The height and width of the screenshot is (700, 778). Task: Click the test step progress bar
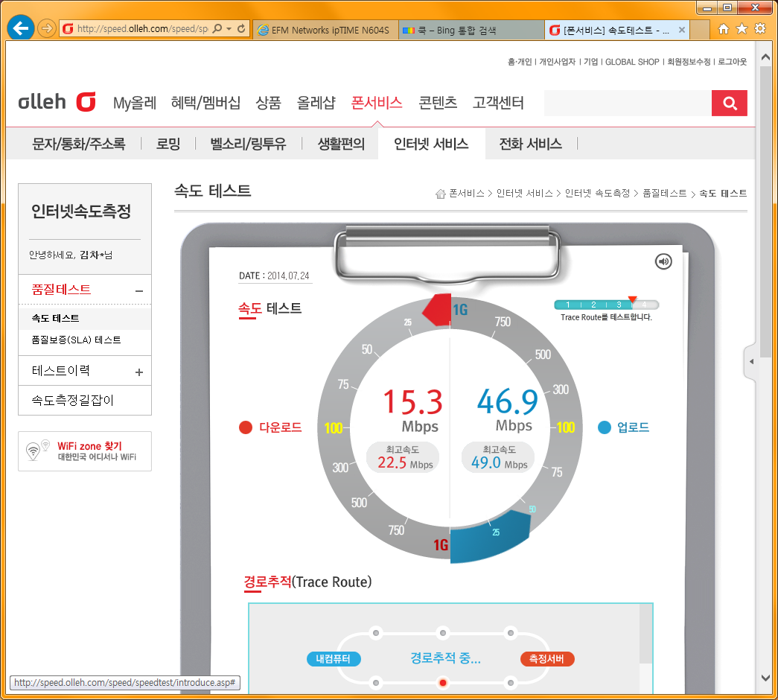[606, 305]
